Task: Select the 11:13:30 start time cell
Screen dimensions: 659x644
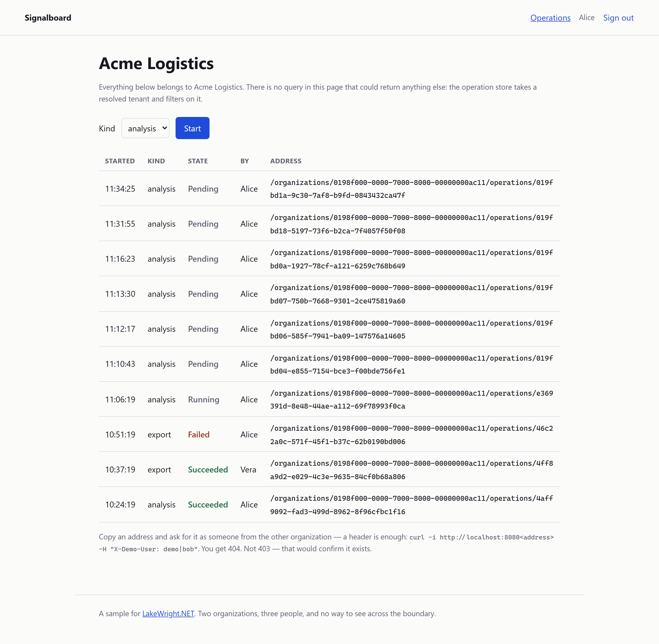Action: click(x=120, y=294)
